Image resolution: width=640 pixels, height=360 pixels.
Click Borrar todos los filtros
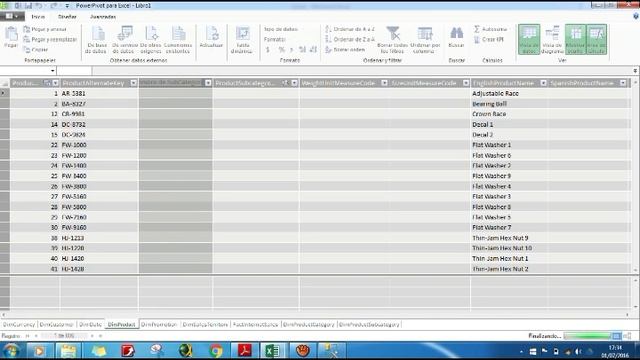click(x=392, y=40)
